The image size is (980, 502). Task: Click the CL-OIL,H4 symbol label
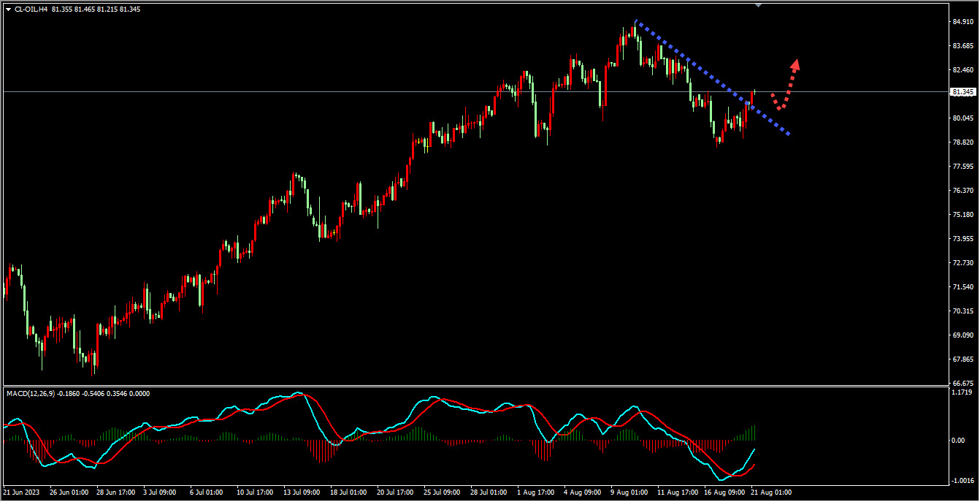click(31, 9)
